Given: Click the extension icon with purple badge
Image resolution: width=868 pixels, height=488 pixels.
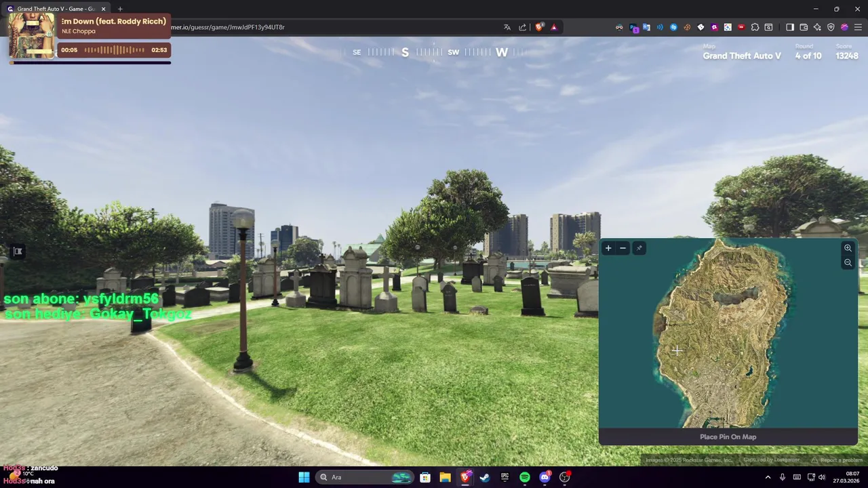Looking at the screenshot, I should [x=633, y=27].
